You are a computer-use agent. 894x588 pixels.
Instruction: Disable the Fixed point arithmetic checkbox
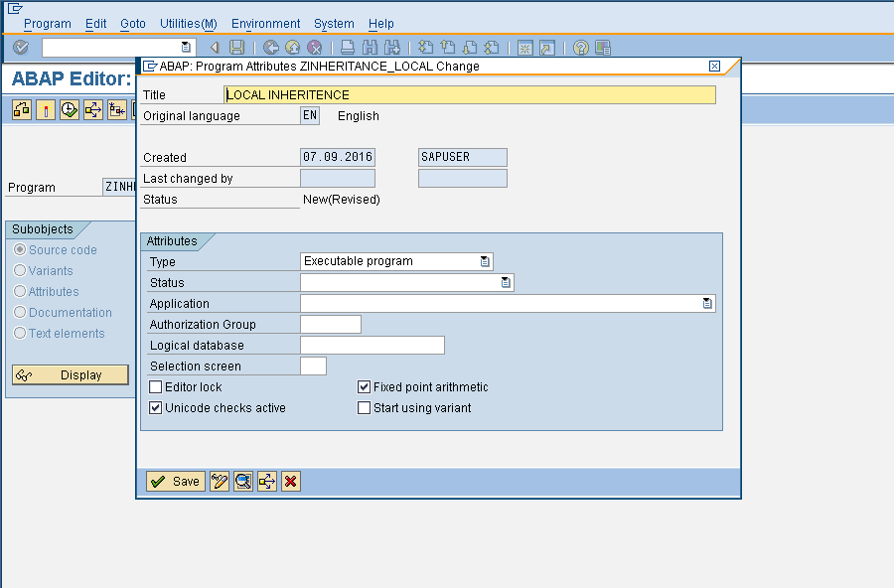click(x=365, y=386)
